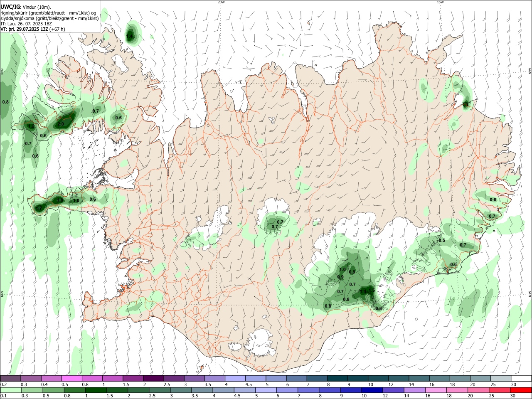Click the 1.8 precipitation value on the map
The image size is (532, 399).
tap(60, 200)
